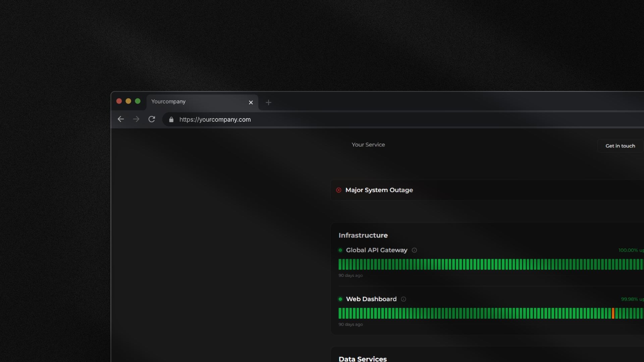Click the Global API Gateway uptime bar
The image size is (644, 362).
click(491, 264)
